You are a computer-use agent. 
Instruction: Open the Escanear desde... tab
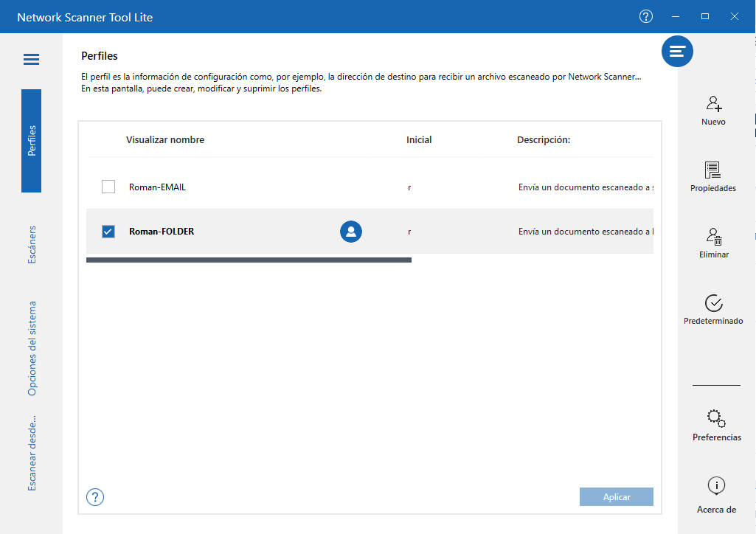(x=32, y=453)
